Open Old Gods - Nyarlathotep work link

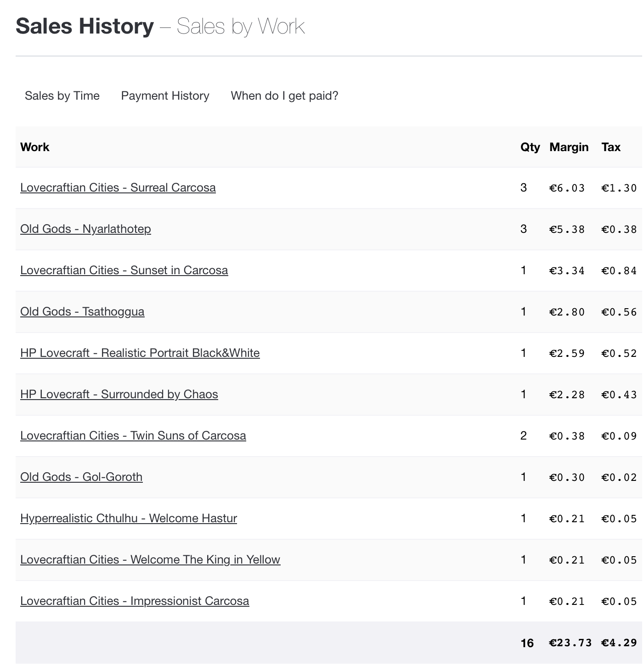click(x=85, y=229)
